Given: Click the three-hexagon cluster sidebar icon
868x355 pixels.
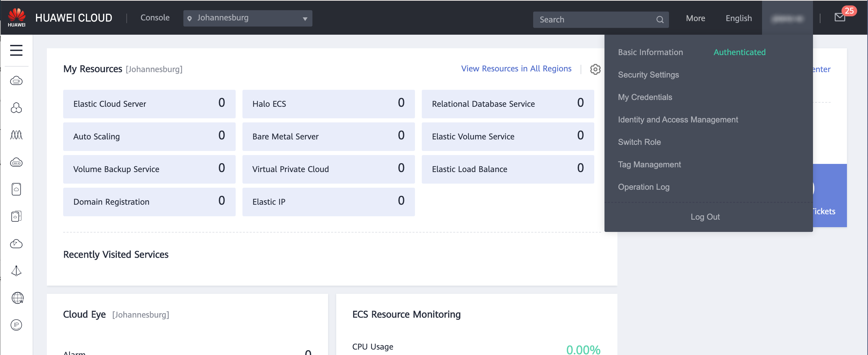Looking at the screenshot, I should pyautogui.click(x=16, y=108).
